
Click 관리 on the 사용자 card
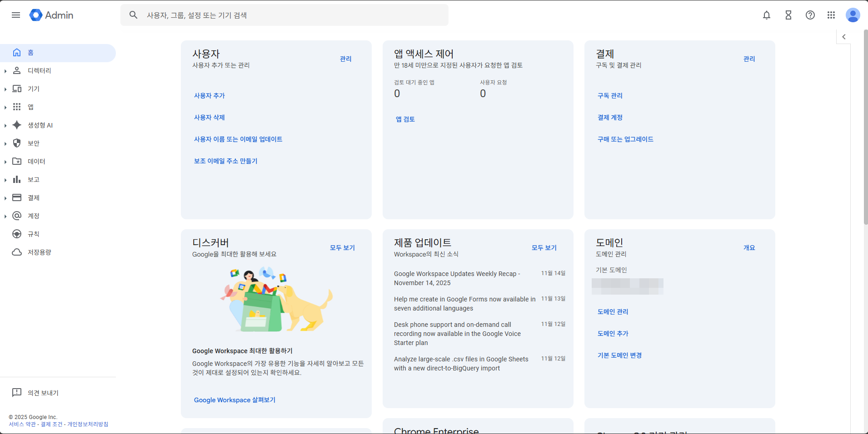coord(345,59)
